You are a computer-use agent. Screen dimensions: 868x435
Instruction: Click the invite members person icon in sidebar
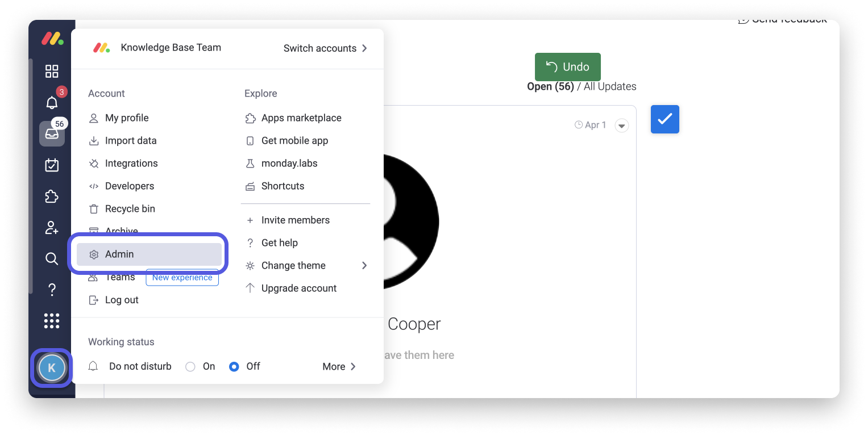pos(52,228)
